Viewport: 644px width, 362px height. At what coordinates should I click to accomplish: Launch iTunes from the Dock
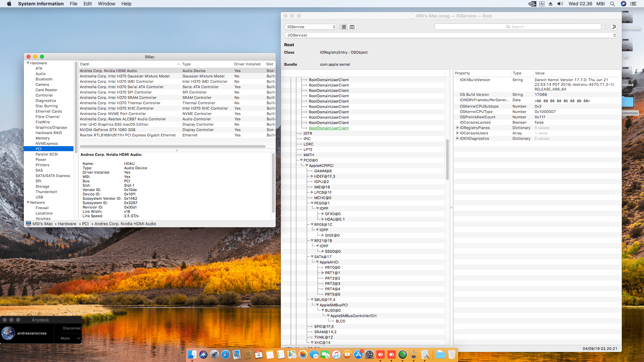pos(336,355)
